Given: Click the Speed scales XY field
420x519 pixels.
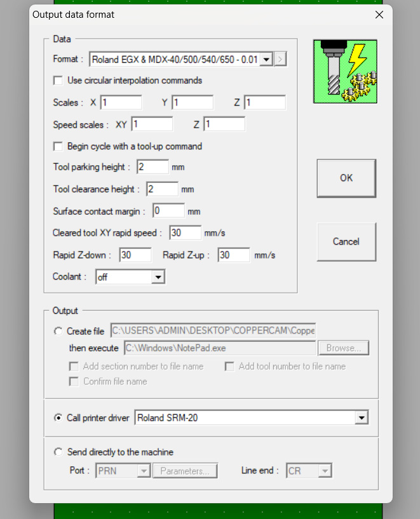Looking at the screenshot, I should (x=152, y=124).
